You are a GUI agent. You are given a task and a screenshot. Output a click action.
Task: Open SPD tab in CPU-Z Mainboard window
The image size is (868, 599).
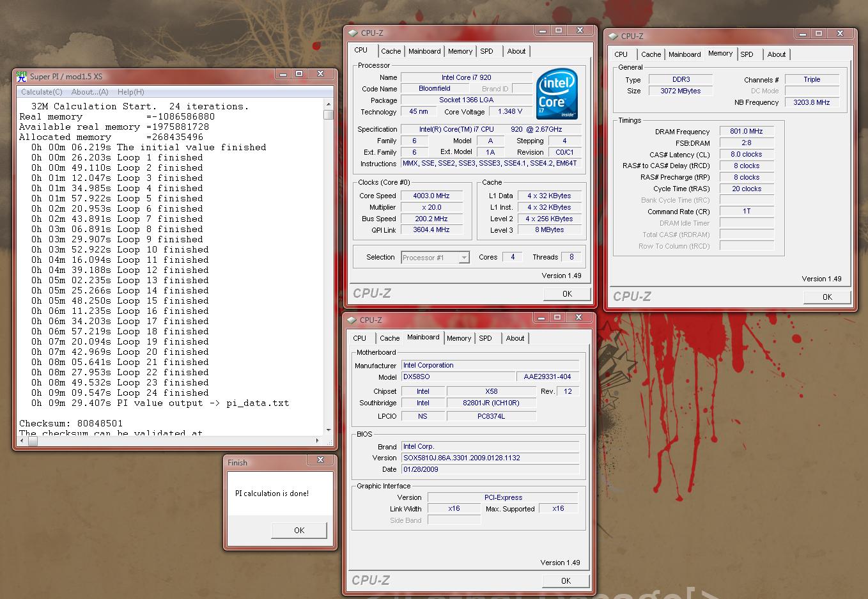(x=486, y=338)
